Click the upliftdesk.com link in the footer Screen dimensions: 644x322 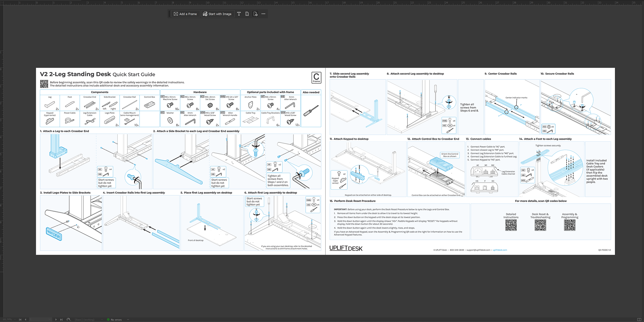[x=500, y=250]
